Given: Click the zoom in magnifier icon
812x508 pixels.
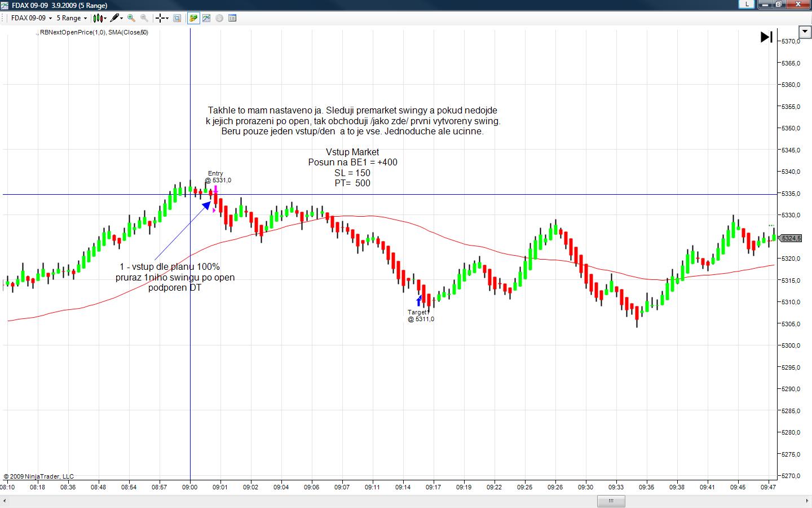Looking at the screenshot, I should 131,18.
